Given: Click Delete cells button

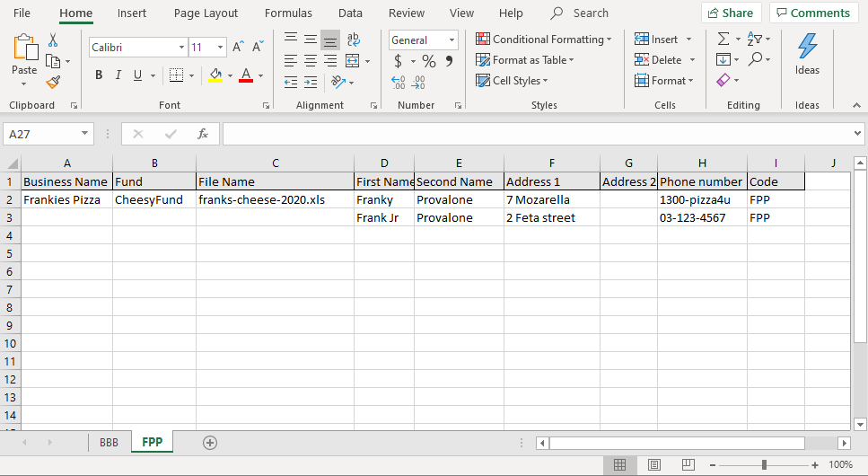Looking at the screenshot, I should point(658,60).
